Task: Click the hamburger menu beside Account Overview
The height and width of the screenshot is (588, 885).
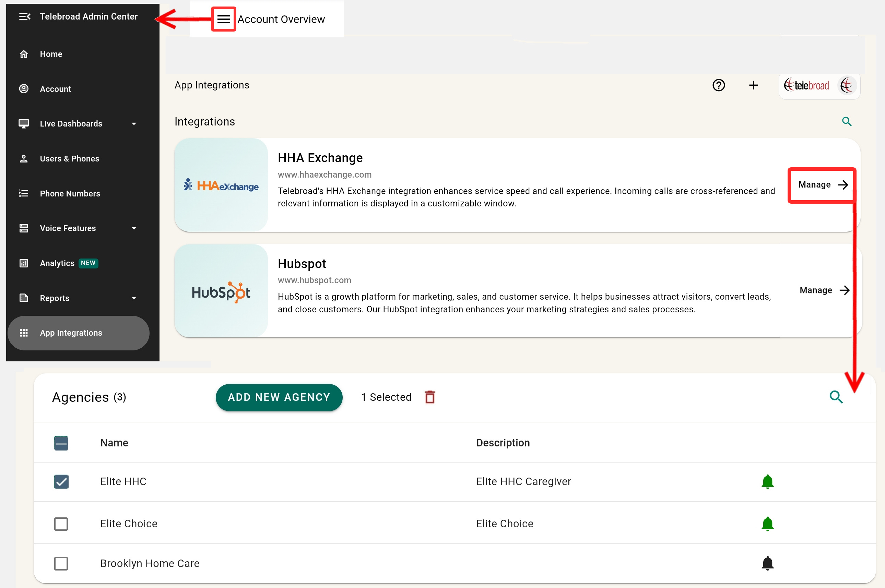Action: [x=223, y=19]
